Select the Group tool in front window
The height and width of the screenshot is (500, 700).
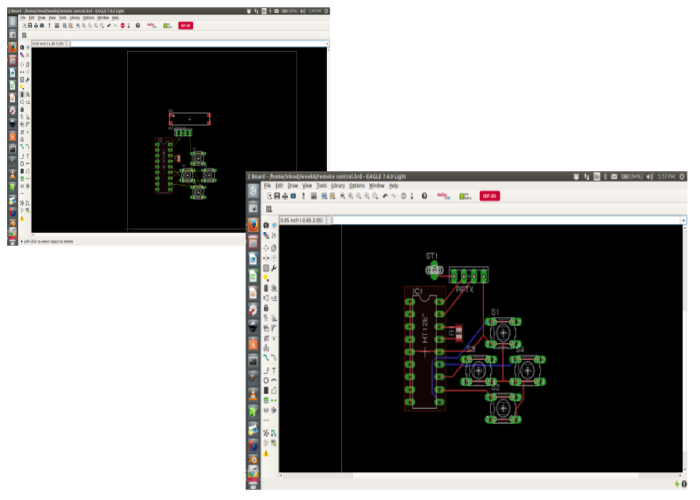point(266,268)
